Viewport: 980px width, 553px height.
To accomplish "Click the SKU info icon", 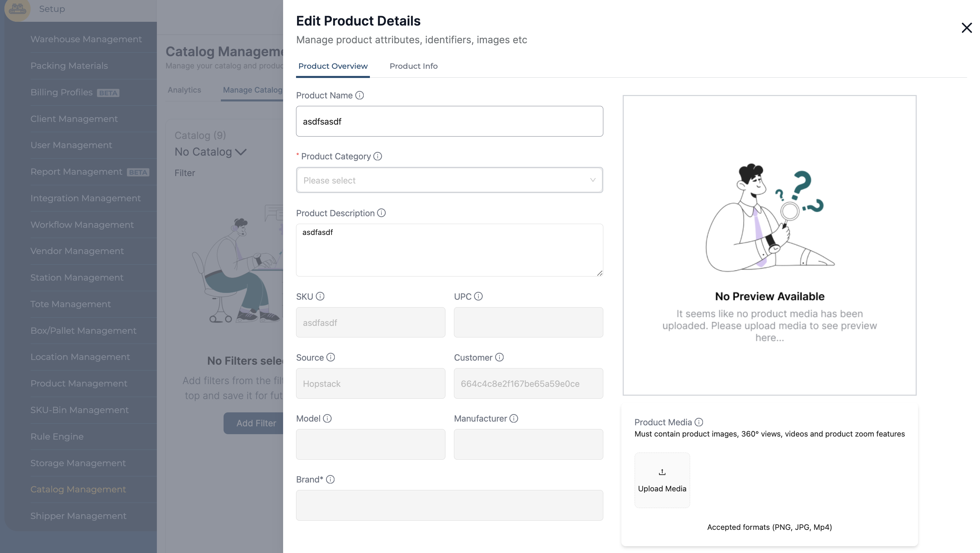I will pos(320,297).
